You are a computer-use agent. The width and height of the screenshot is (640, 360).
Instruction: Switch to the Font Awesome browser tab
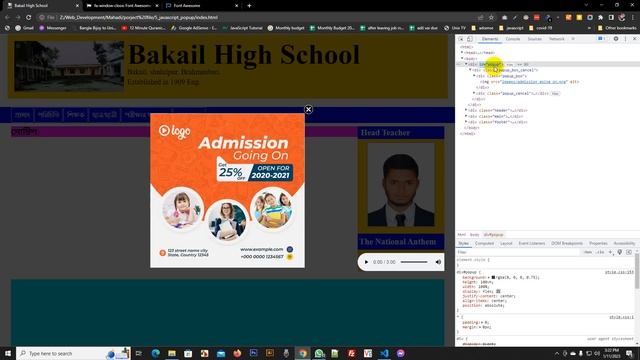point(202,6)
